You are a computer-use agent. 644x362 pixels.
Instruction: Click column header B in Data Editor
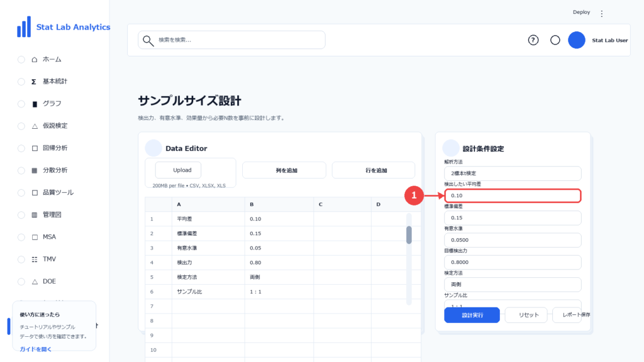(x=279, y=204)
